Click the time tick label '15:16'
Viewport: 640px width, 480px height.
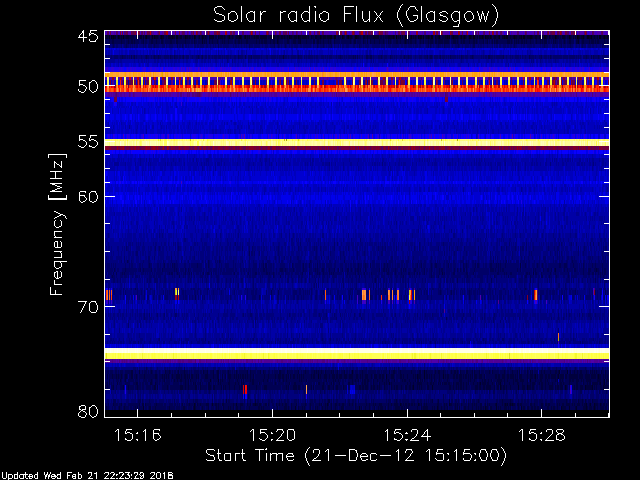tap(137, 435)
